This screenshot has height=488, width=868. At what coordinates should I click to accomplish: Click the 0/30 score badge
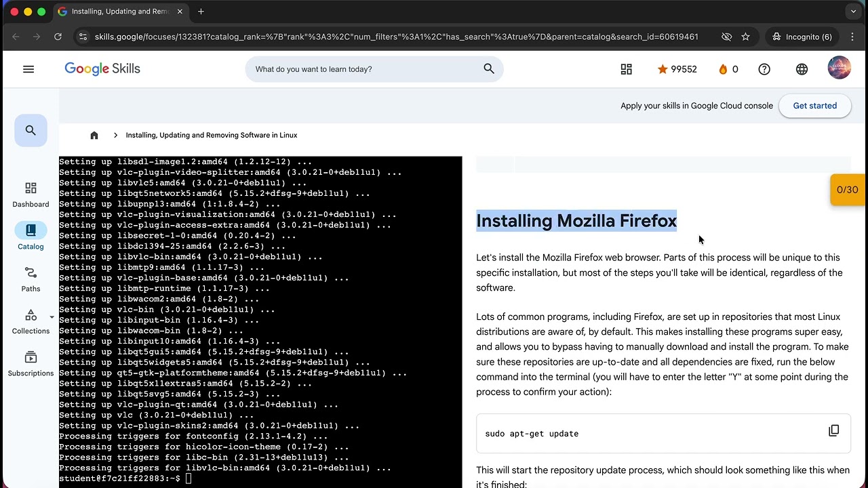click(848, 190)
